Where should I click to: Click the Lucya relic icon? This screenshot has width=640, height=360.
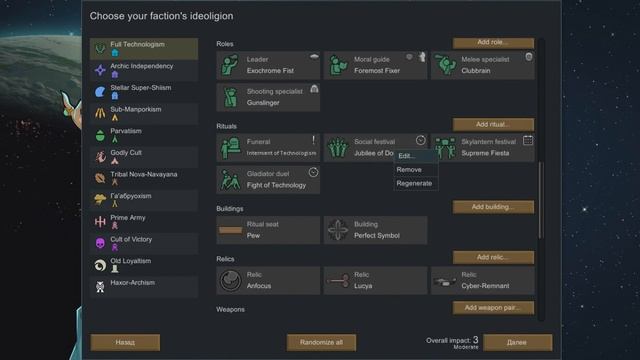click(x=338, y=281)
